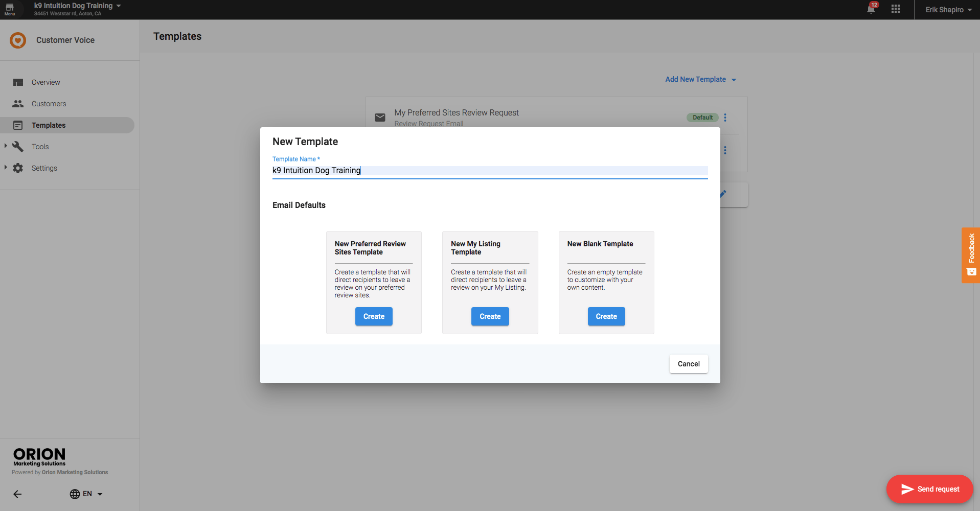
Task: Create New Blank Template
Action: point(606,316)
